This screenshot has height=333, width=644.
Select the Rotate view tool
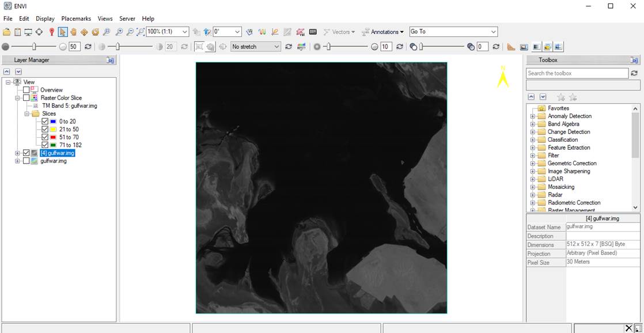point(95,32)
